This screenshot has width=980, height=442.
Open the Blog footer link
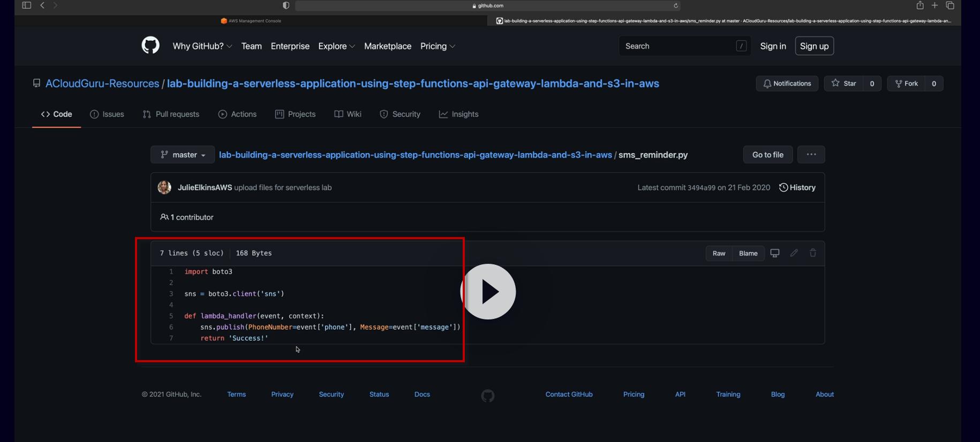coord(778,394)
